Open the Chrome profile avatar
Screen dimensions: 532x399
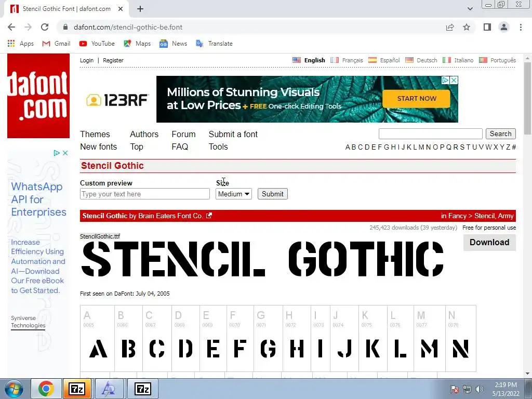(504, 27)
